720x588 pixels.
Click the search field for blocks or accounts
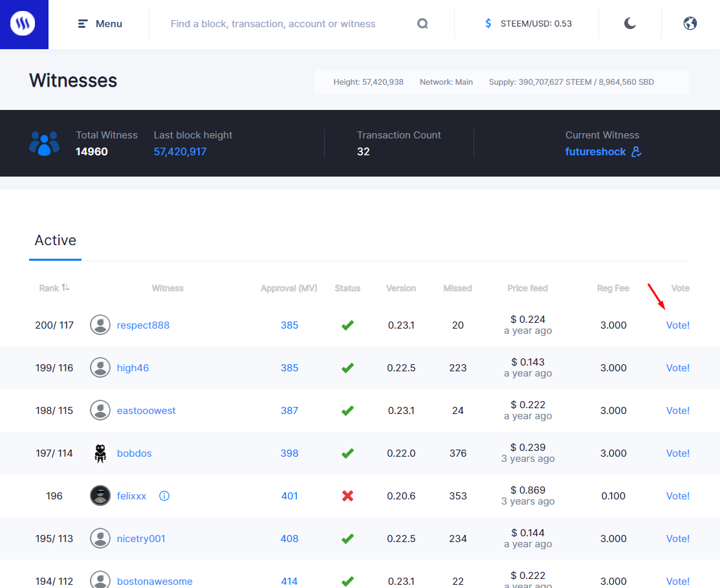tap(273, 24)
